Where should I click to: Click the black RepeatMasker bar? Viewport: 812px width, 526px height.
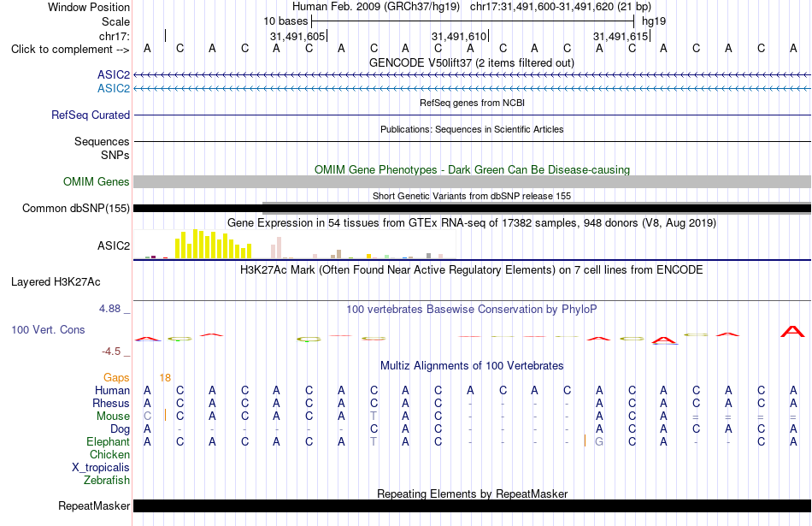coord(473,506)
